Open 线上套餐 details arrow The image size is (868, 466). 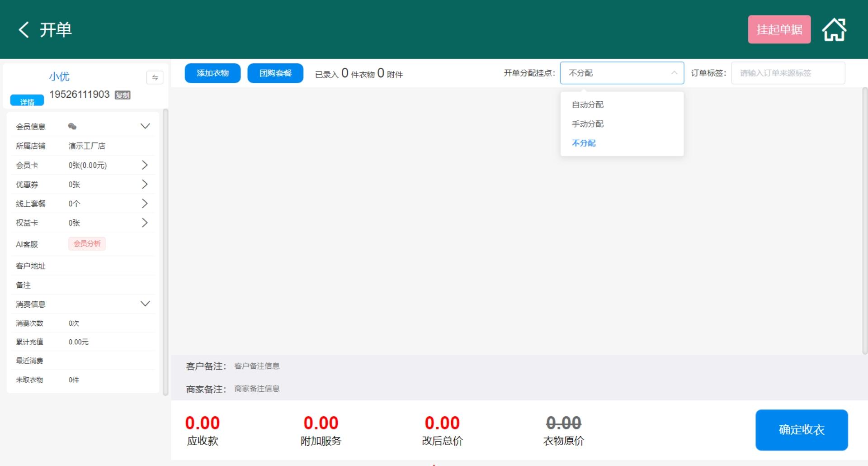pos(145,204)
